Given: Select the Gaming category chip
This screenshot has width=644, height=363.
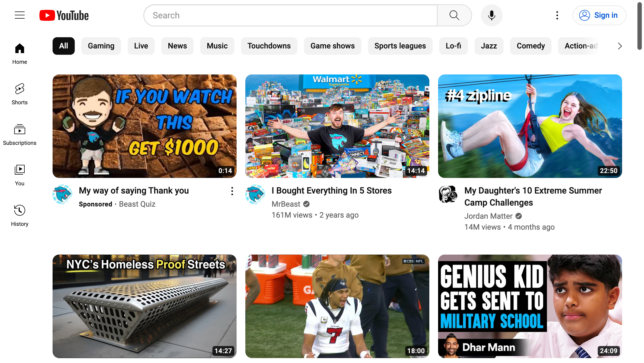Looking at the screenshot, I should (101, 46).
